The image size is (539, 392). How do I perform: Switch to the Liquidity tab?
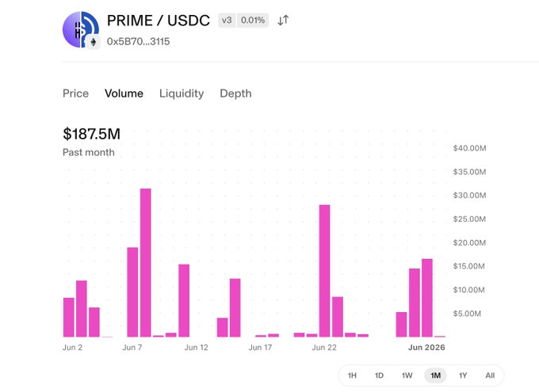pos(182,93)
